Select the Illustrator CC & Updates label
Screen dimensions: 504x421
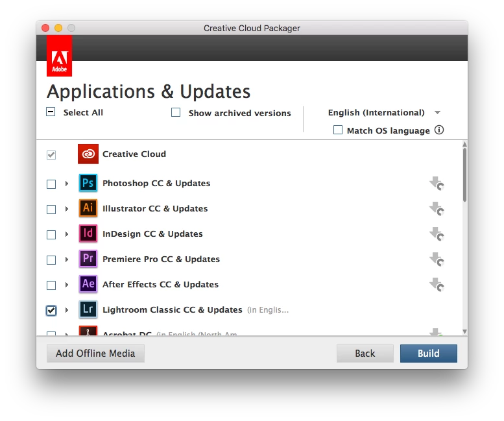(155, 209)
